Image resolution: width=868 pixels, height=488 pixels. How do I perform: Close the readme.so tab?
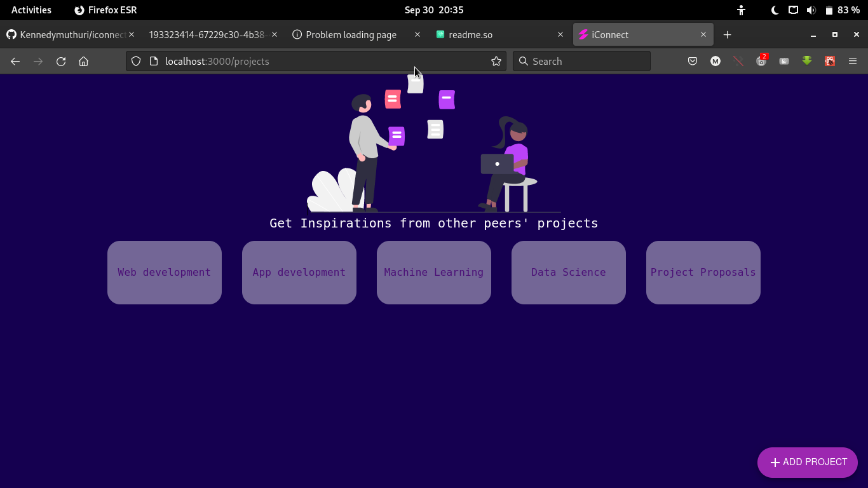560,34
